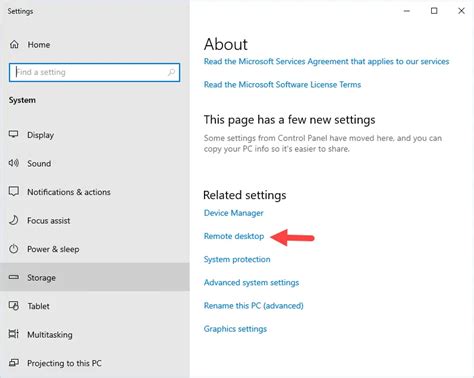
Task: Click the search magnifier icon
Action: (x=171, y=72)
